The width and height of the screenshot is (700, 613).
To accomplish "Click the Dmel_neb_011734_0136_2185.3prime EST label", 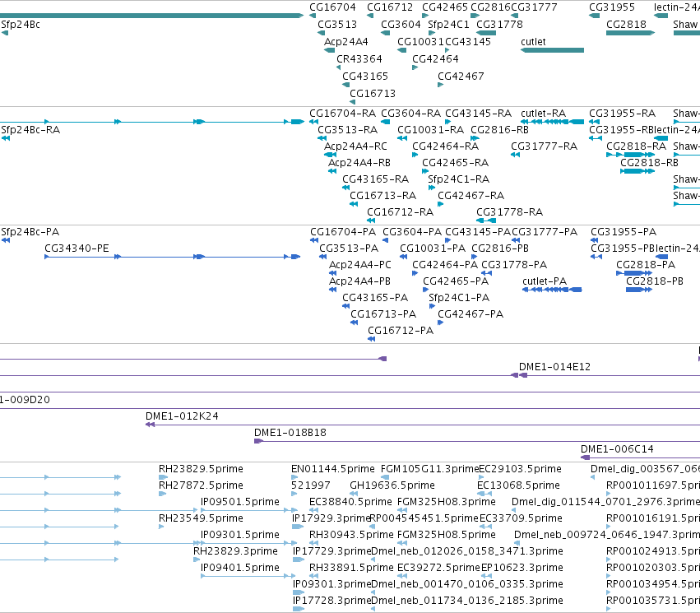I will click(x=467, y=601).
